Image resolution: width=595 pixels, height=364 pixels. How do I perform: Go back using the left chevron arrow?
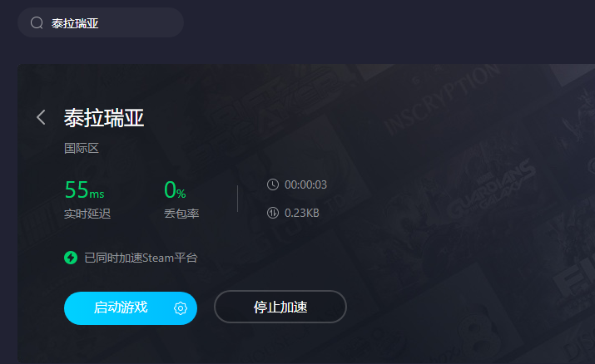[x=41, y=117]
